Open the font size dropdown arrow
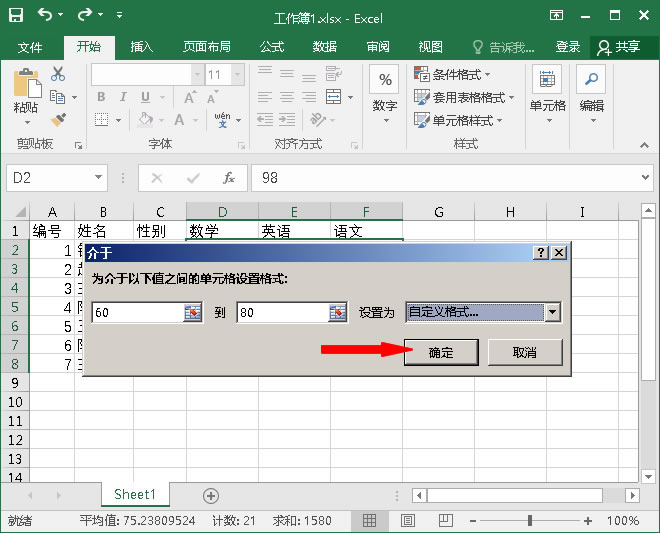Viewport: 660px width, 533px height. click(x=237, y=75)
